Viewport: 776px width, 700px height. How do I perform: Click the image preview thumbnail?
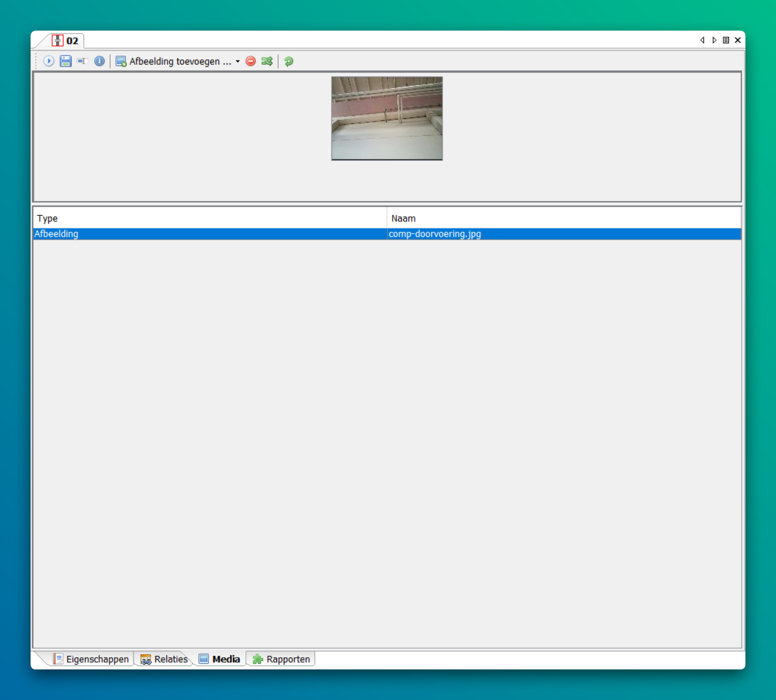click(386, 118)
